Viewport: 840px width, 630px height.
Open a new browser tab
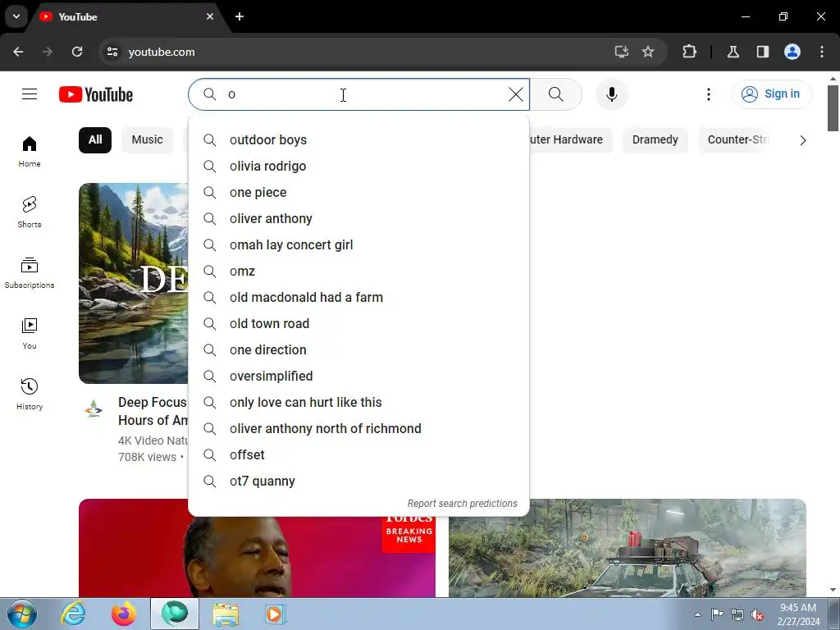coord(240,16)
